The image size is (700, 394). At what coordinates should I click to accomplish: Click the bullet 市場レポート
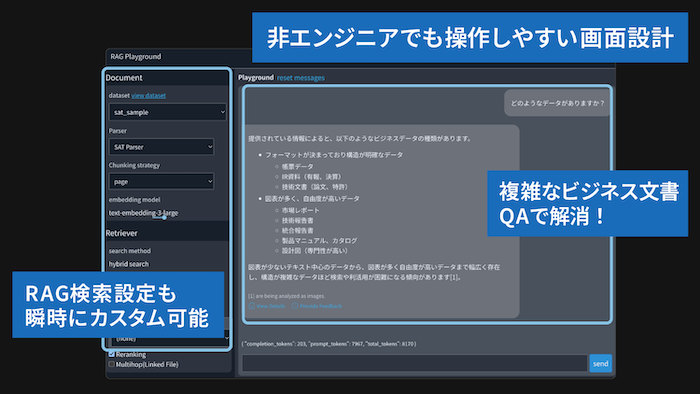point(300,210)
